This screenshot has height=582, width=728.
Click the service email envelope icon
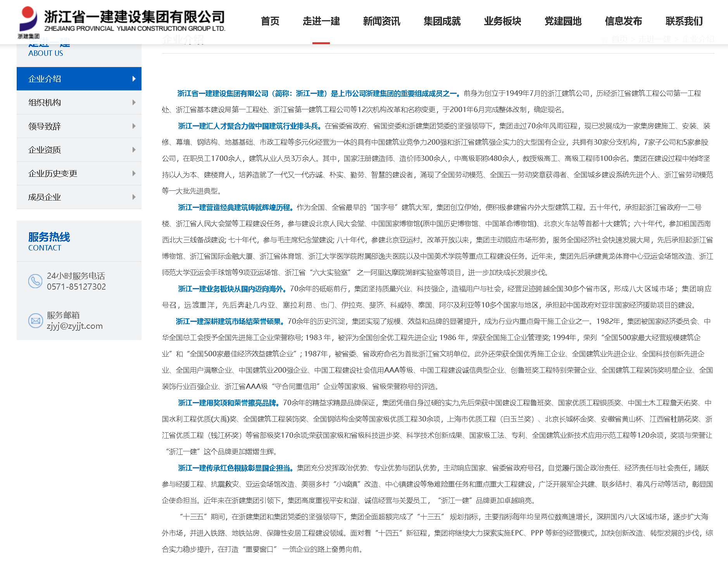[x=35, y=321]
